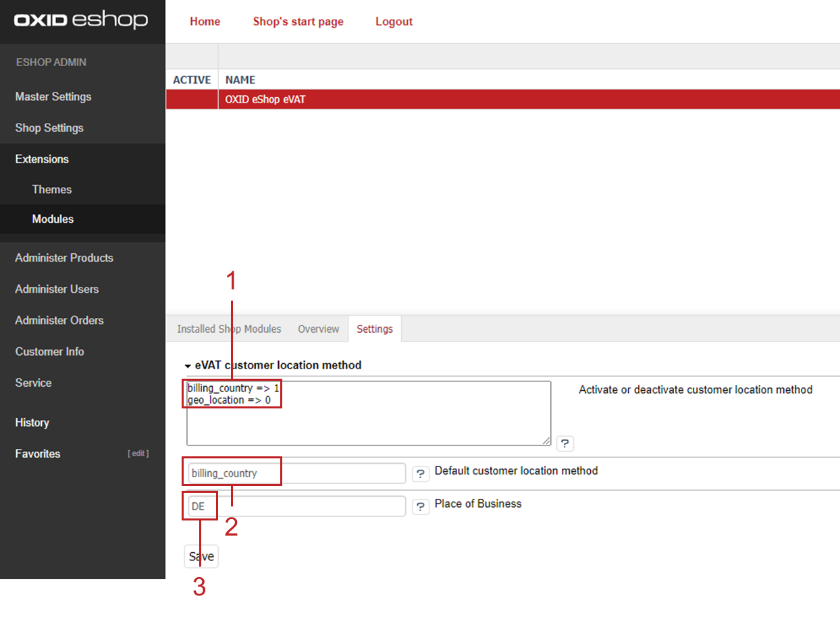Open help icon for Place of Business

[x=421, y=506]
